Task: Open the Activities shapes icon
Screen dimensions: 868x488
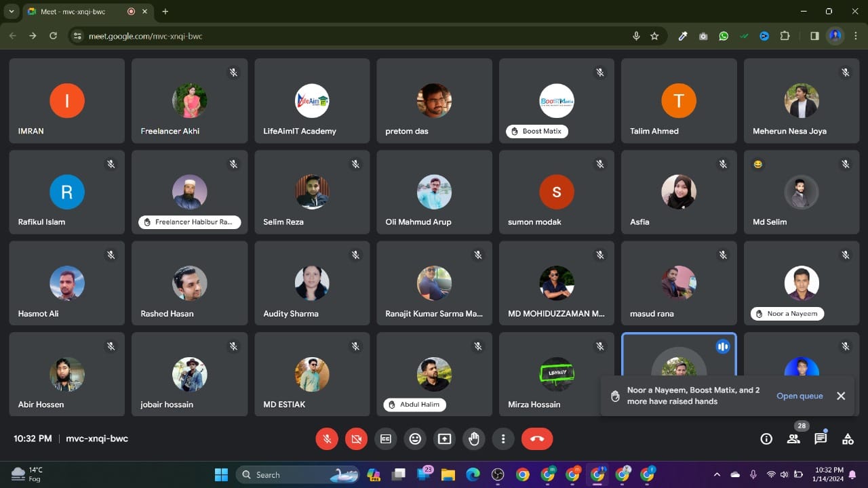Action: pos(848,439)
